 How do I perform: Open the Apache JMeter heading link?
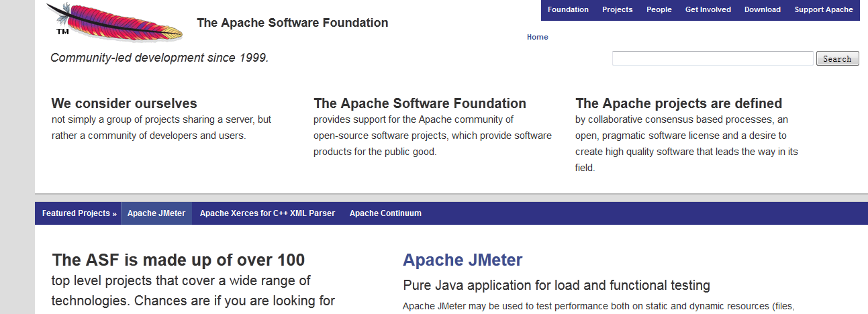click(x=463, y=260)
